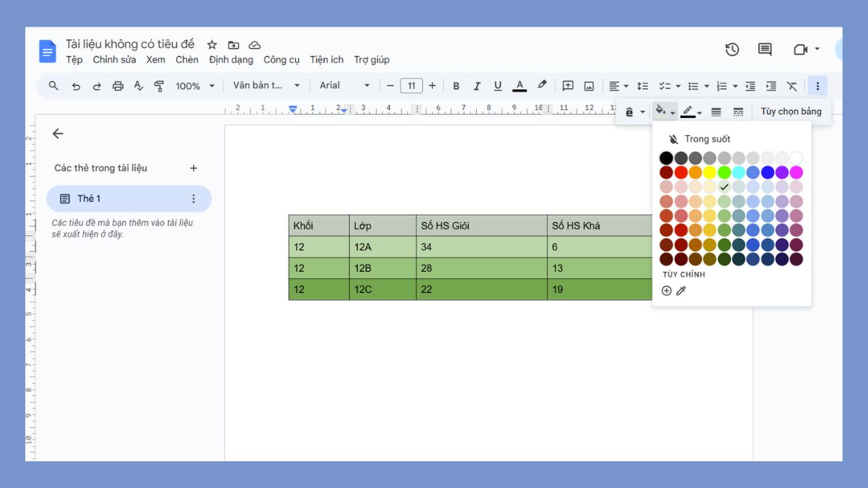Toggle underline formatting

[x=498, y=86]
